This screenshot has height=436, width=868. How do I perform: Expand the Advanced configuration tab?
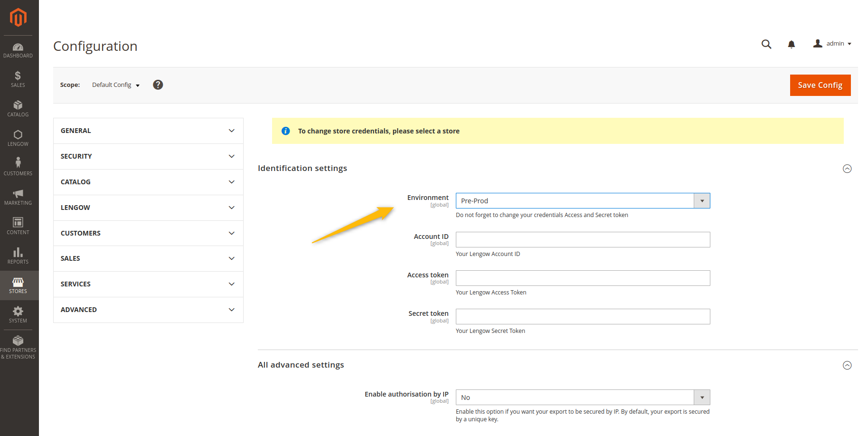148,310
